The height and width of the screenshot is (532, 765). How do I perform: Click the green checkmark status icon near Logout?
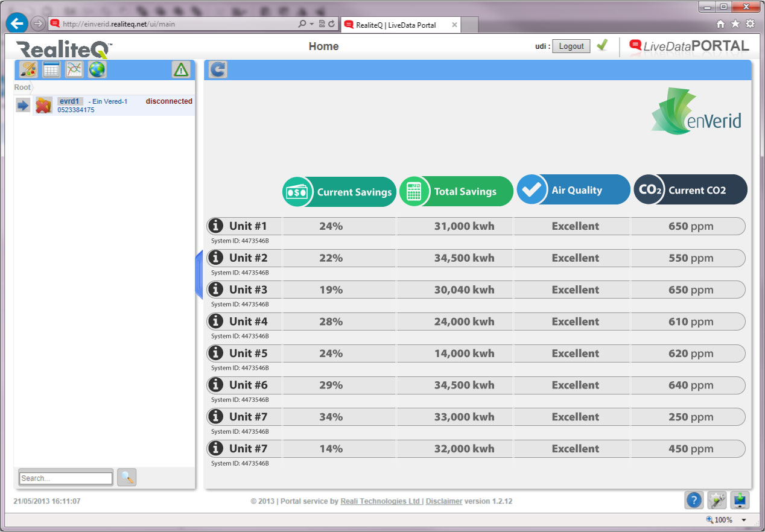pos(602,45)
